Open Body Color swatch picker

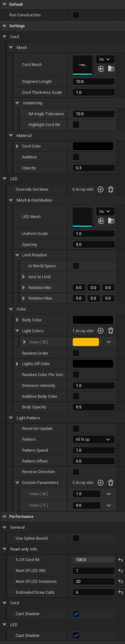click(x=93, y=320)
